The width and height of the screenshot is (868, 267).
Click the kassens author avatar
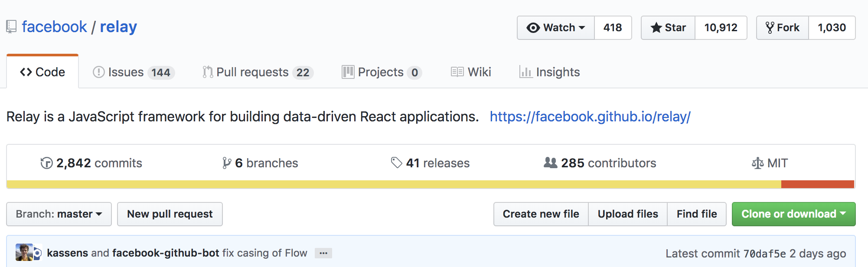tap(24, 252)
